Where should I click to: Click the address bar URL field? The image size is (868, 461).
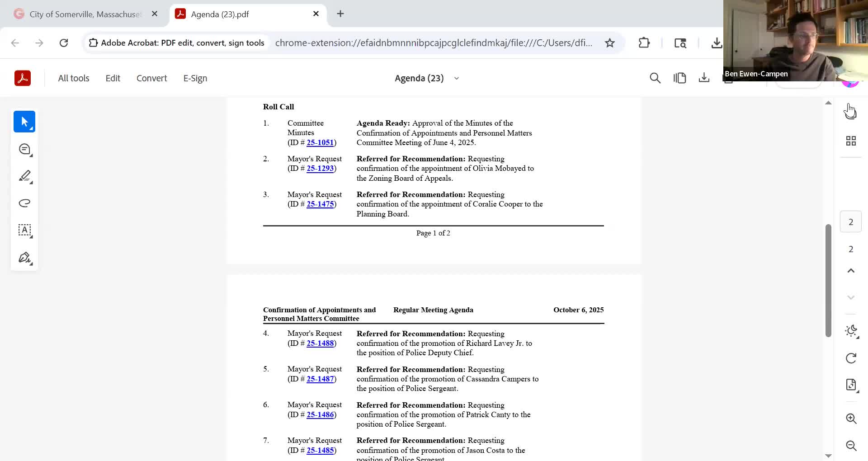434,43
